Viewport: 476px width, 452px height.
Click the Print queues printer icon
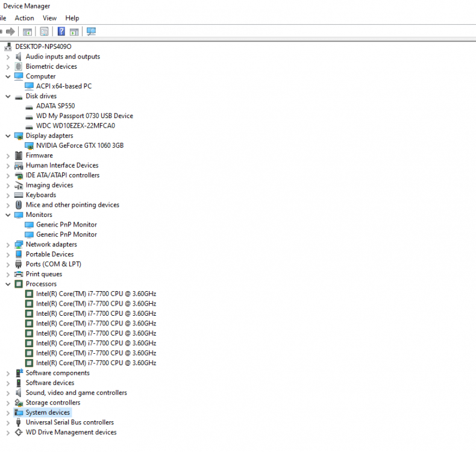pos(19,274)
